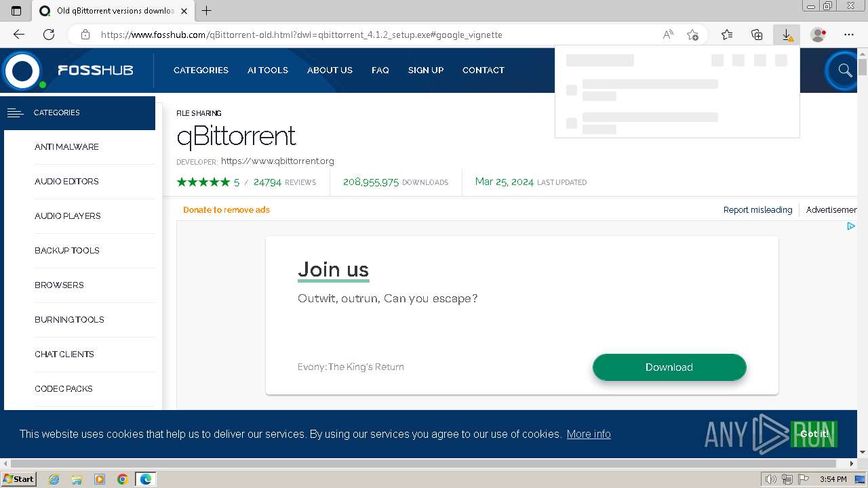Viewport: 868px width, 488px height.
Task: Open Settings and more menu
Action: point(849,35)
